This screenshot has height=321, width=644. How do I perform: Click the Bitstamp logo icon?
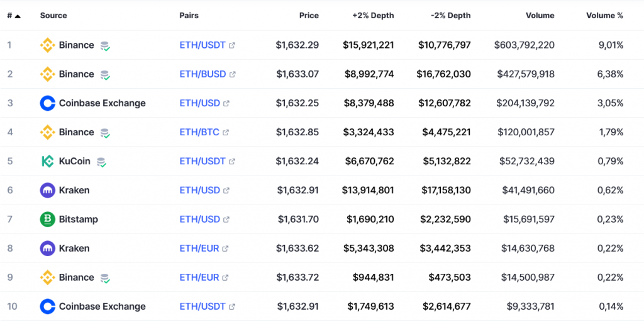tap(47, 219)
